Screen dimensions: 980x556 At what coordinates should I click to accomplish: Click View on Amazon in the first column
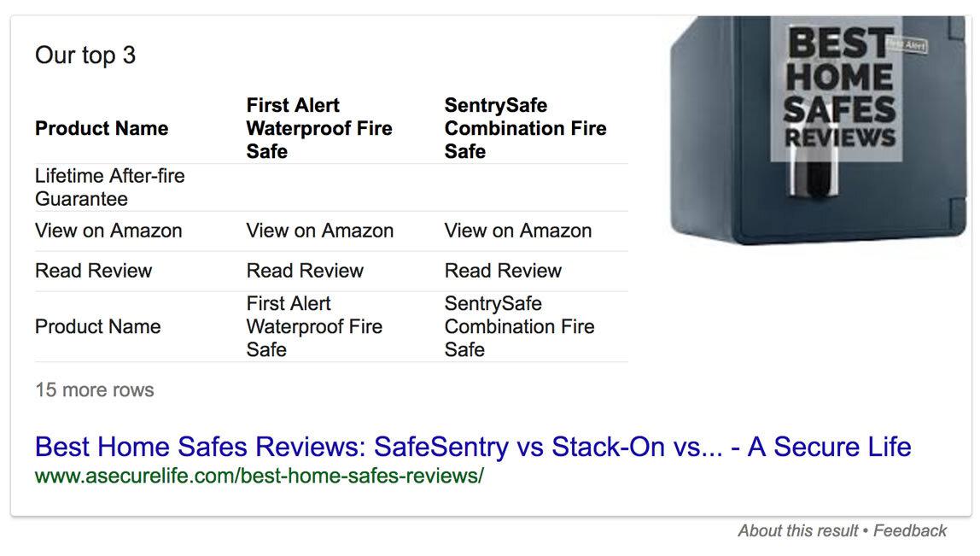(x=108, y=231)
